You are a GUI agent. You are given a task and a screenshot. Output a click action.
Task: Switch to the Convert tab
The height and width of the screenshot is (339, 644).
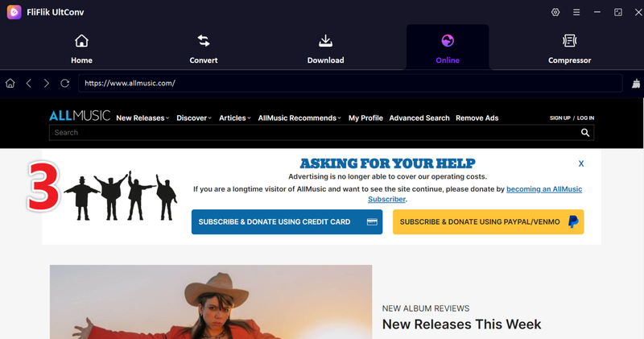[204, 48]
